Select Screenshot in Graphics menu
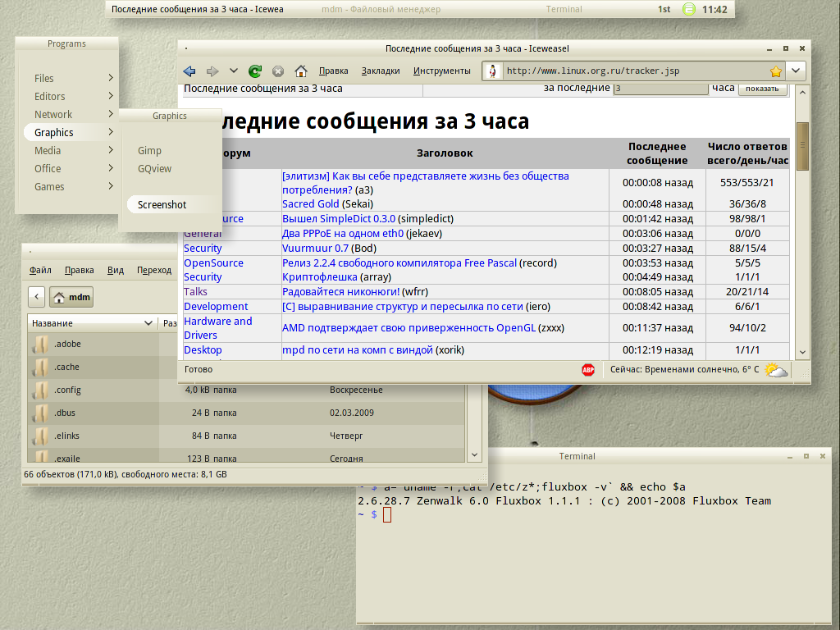The height and width of the screenshot is (630, 840). [162, 204]
